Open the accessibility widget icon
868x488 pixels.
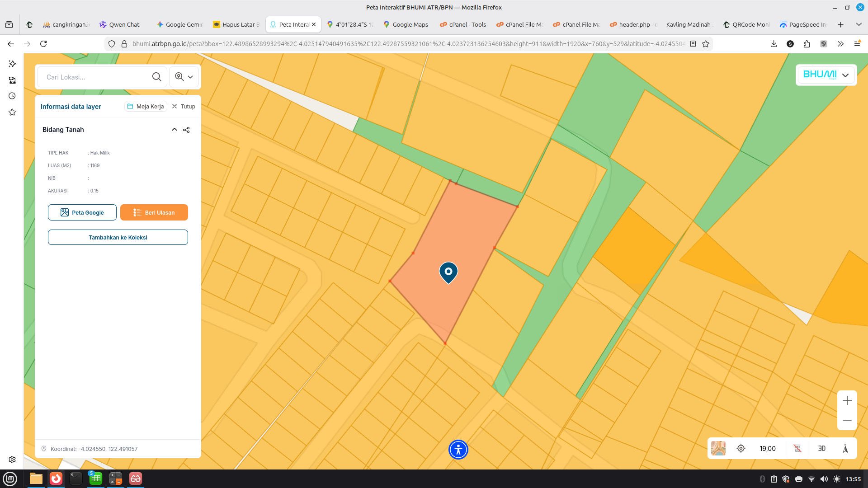pos(458,450)
